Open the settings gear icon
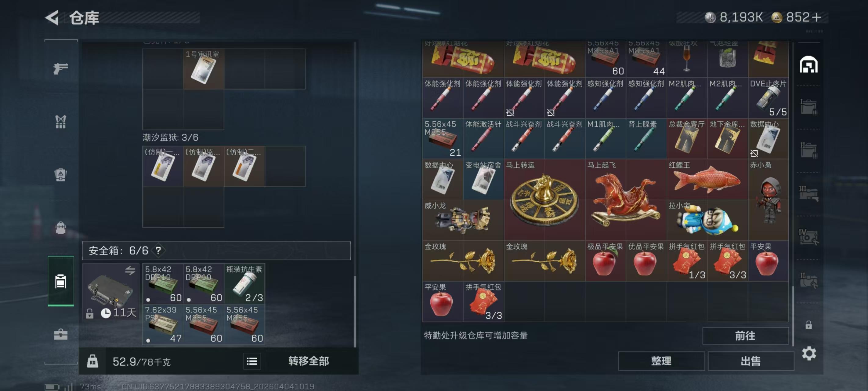Viewport: 868px width, 391px height. pyautogui.click(x=809, y=353)
